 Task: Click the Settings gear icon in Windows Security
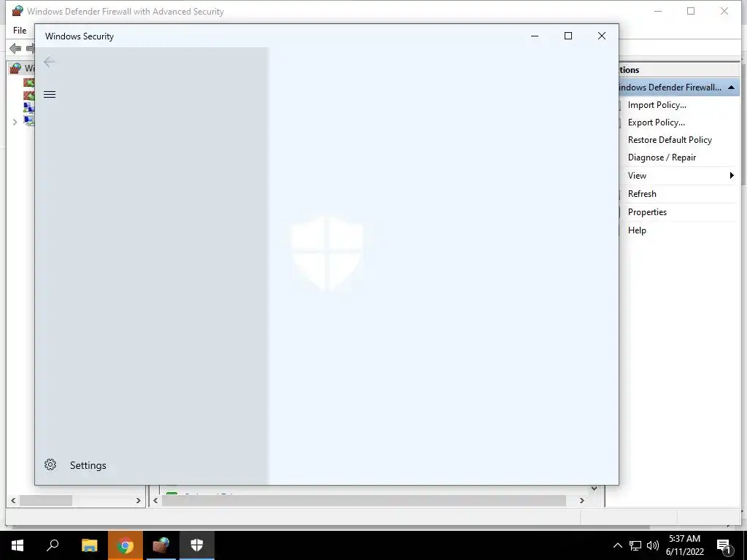click(50, 464)
